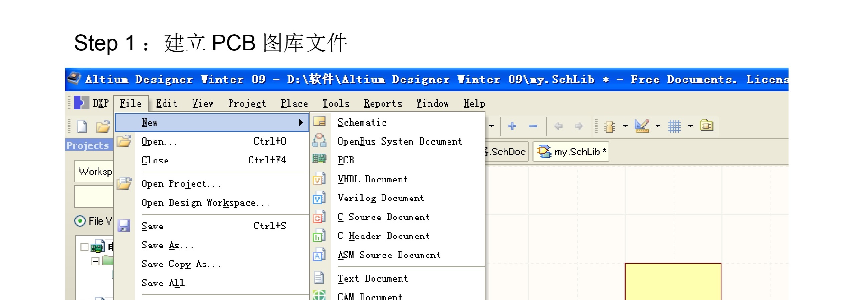Click the ASM Source Document icon
The image size is (868, 300).
click(x=319, y=255)
